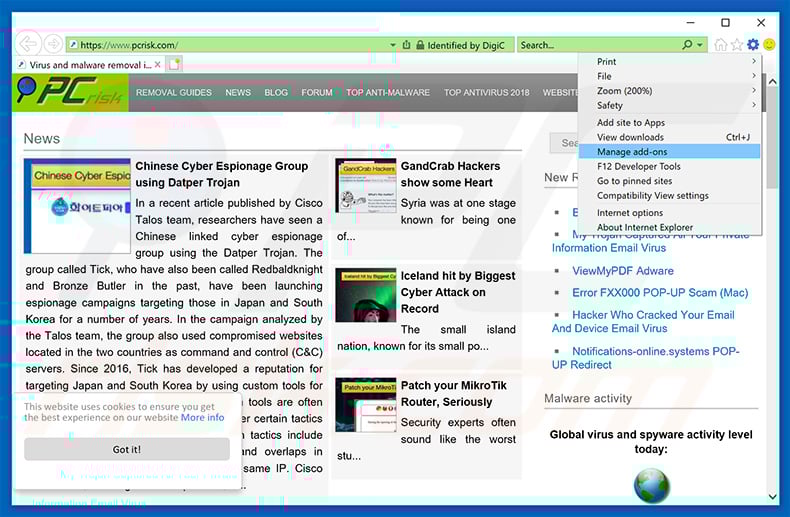This screenshot has height=517, width=790.
Task: Open GandCrab Hackers show some Heart headline
Action: click(x=450, y=174)
